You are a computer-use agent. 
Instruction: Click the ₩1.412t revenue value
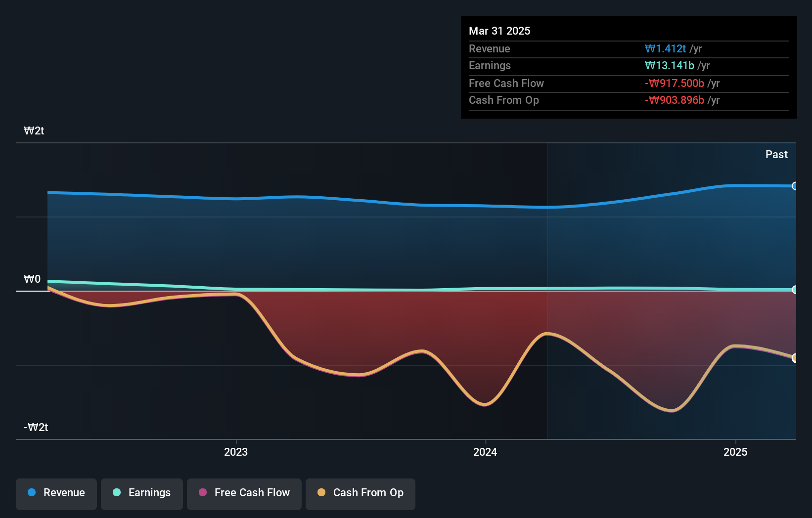click(666, 48)
